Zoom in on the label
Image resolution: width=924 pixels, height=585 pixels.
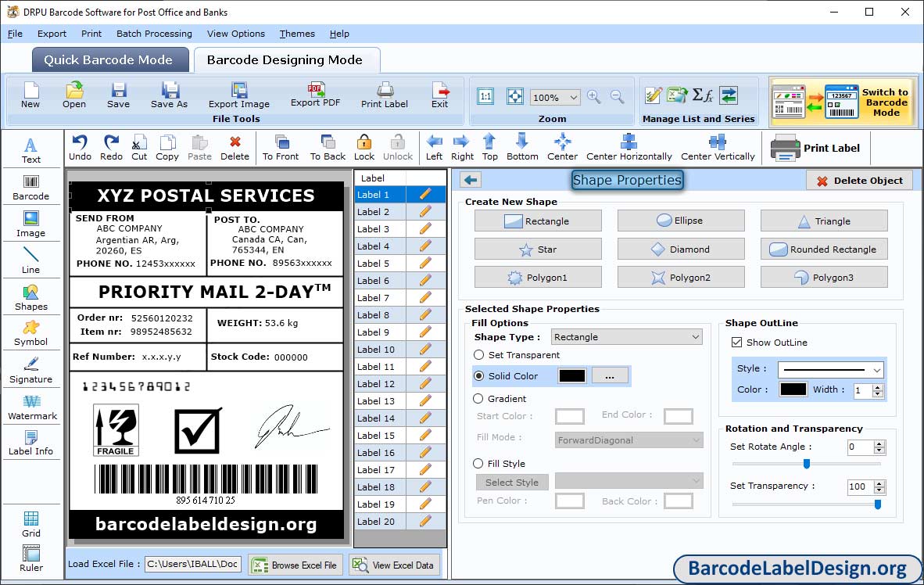[594, 97]
